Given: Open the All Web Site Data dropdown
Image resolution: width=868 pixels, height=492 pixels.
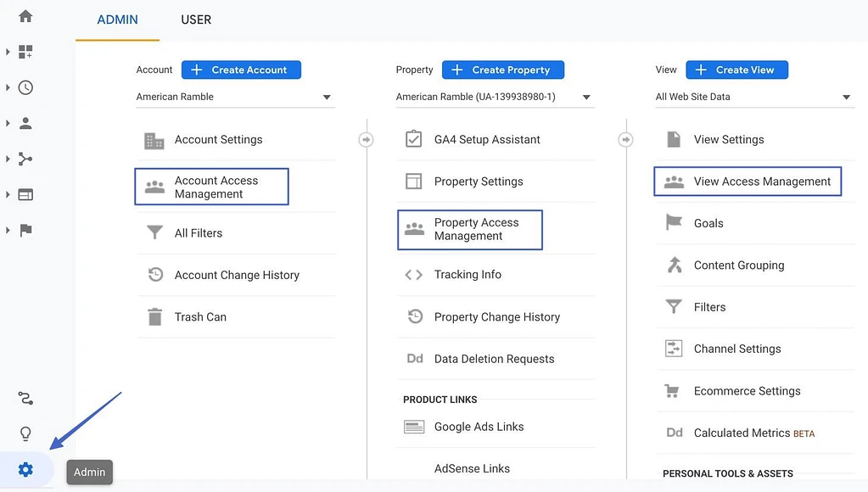Looking at the screenshot, I should coord(753,97).
